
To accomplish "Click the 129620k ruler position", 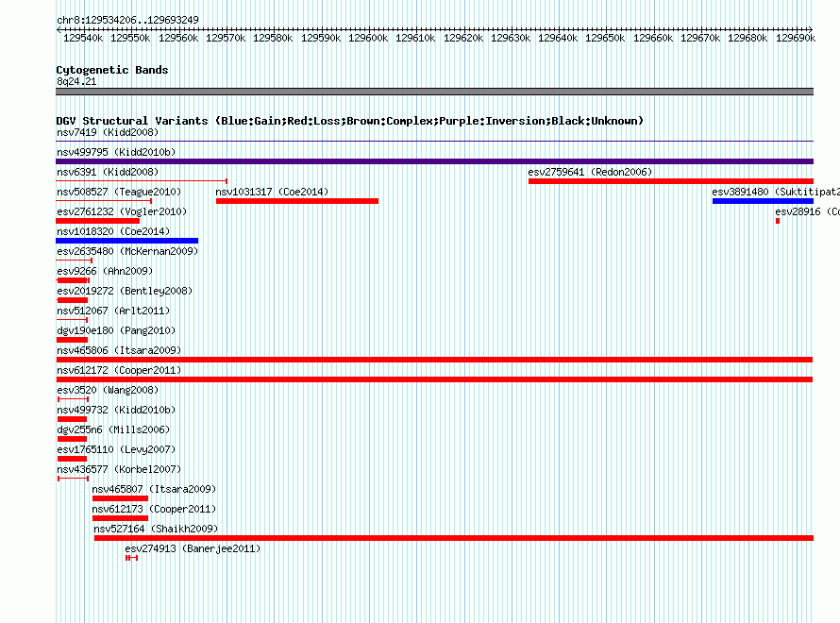I will coord(463,38).
